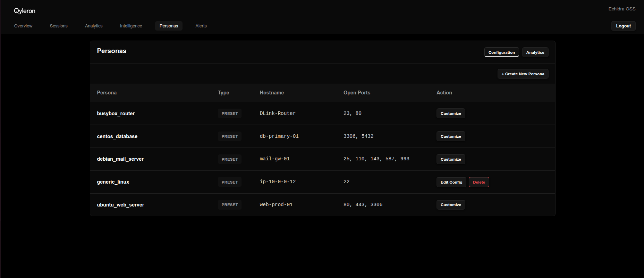Open the Intelligence tab
Screen dimensions: 644x278
pyautogui.click(x=131, y=26)
